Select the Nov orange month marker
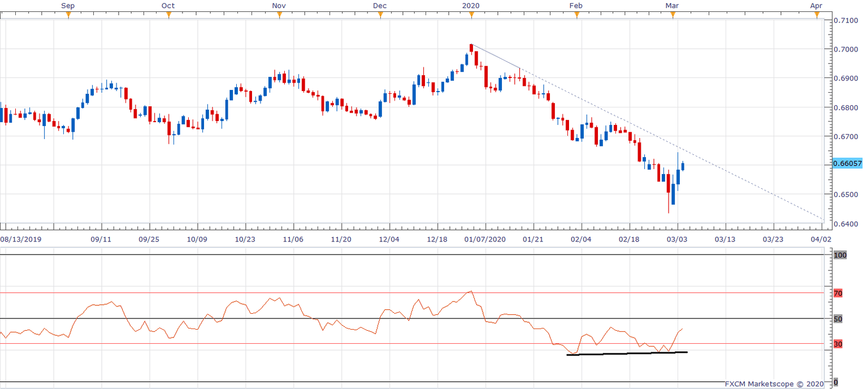The height and width of the screenshot is (389, 868). [x=279, y=15]
